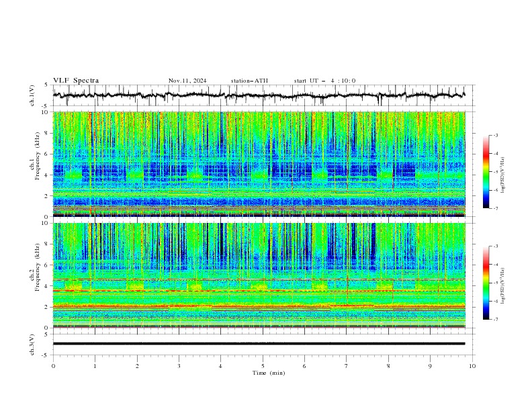532x411 pixels.
Task: Select the date text "Nov.11, 2024"
Action: pos(187,81)
